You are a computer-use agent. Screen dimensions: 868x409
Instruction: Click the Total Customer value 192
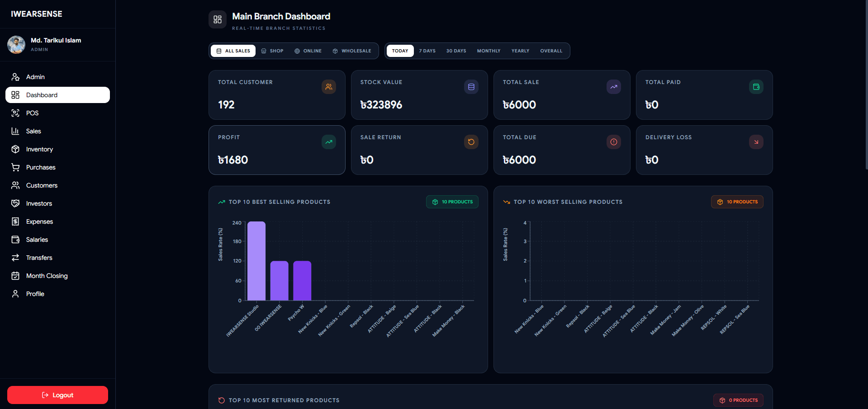click(226, 105)
